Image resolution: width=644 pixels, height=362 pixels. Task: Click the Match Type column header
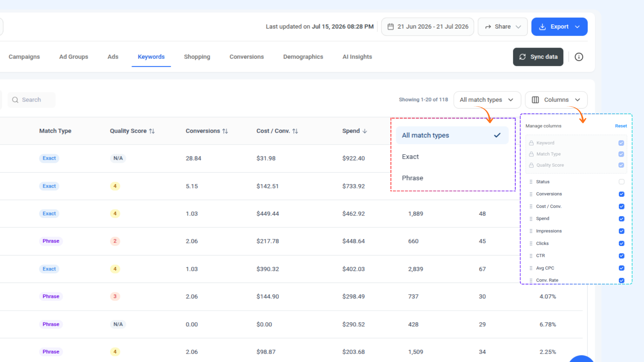(55, 131)
